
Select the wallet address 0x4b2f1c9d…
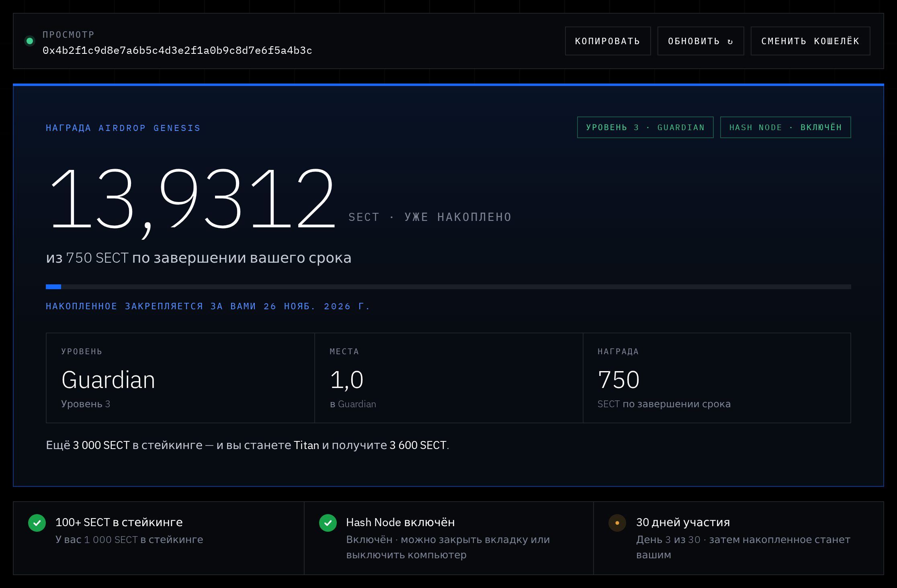[177, 51]
